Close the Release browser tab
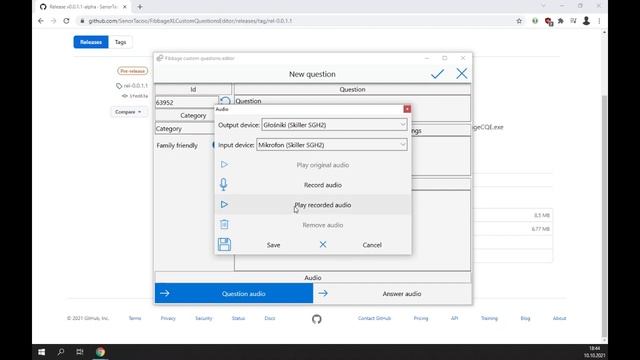640x360 pixels. (125, 7)
